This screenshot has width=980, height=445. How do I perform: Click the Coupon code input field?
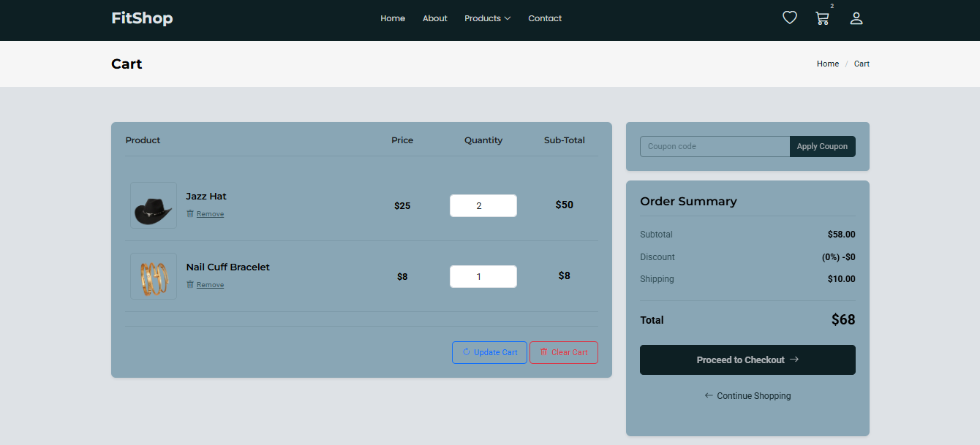pyautogui.click(x=714, y=146)
